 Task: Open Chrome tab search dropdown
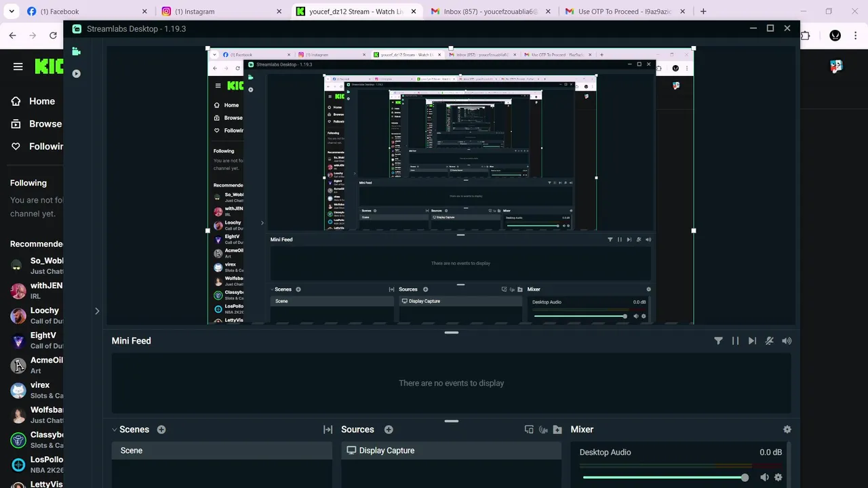(12, 12)
